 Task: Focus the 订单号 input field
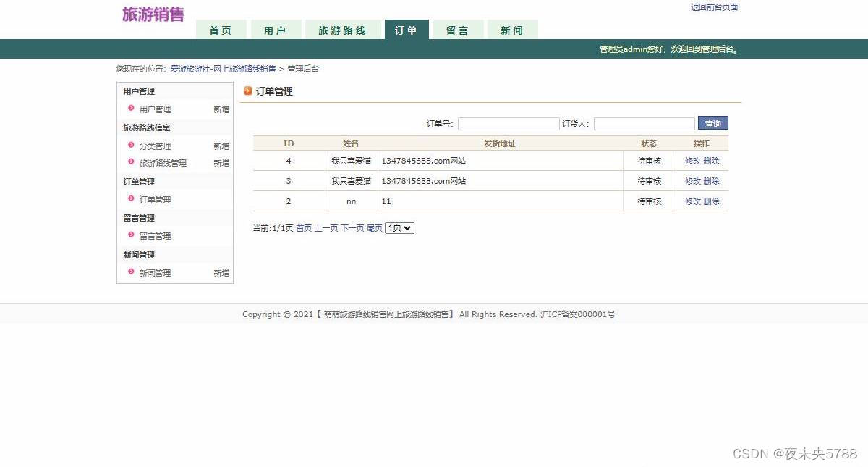[x=509, y=124]
